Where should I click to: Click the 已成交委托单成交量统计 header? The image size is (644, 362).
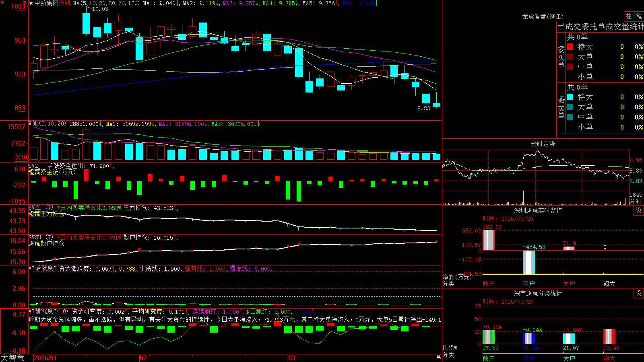pos(601,27)
